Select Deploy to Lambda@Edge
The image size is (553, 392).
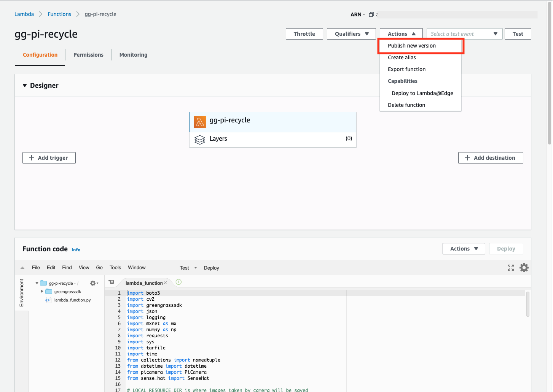click(x=422, y=93)
